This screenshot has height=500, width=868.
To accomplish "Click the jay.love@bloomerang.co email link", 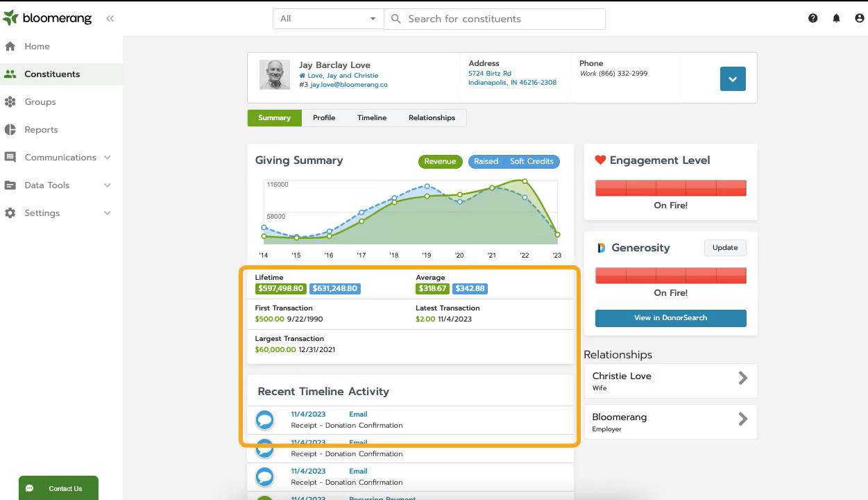I will (x=349, y=85).
